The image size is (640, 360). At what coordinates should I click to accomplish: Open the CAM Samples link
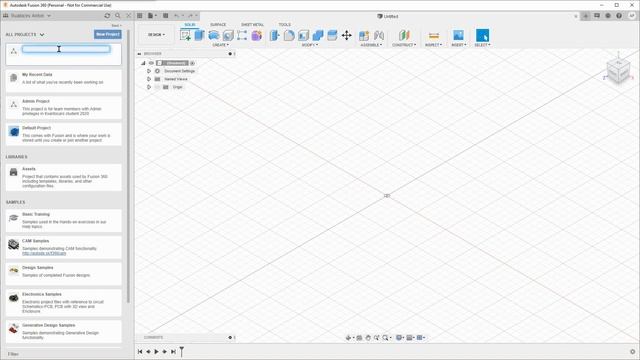[x=44, y=253]
